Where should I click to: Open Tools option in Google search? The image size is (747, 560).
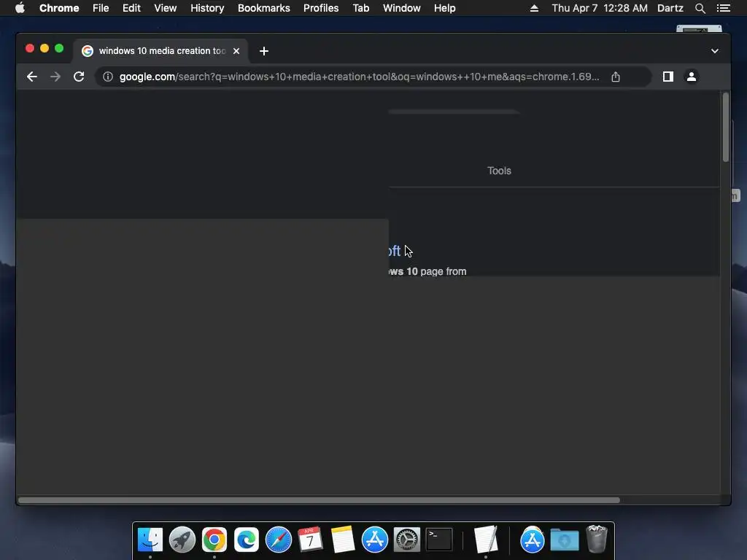tap(499, 171)
